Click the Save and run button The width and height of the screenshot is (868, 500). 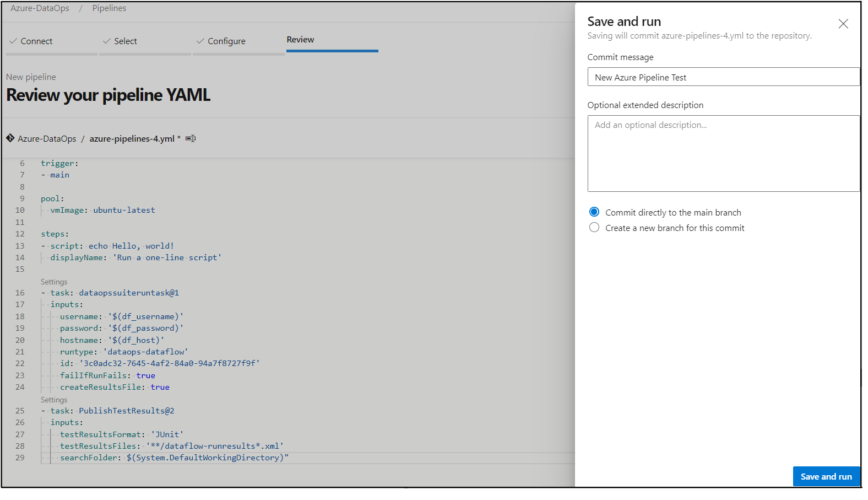click(x=826, y=476)
